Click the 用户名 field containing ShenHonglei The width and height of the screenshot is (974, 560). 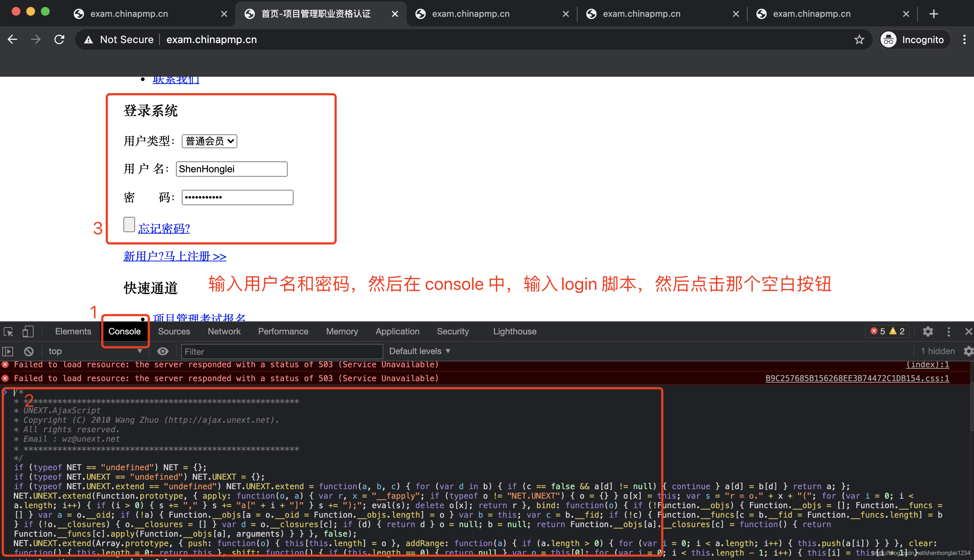(232, 169)
